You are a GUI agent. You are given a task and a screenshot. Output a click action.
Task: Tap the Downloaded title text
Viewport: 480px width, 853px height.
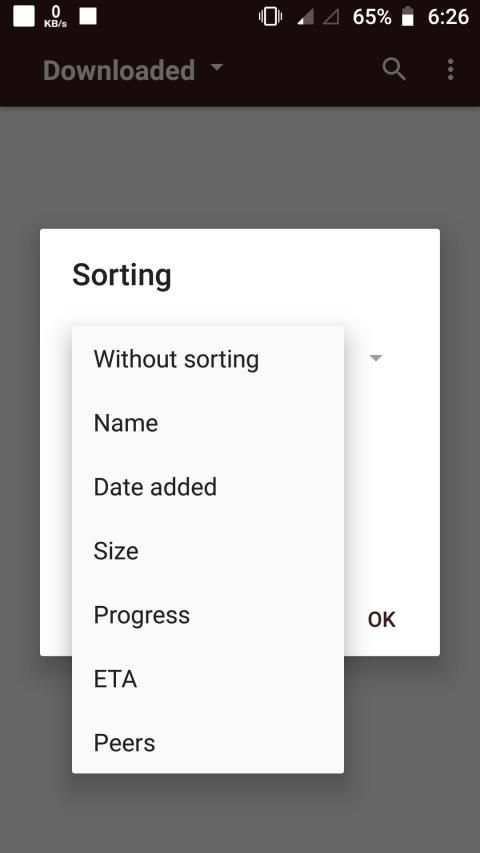(119, 70)
